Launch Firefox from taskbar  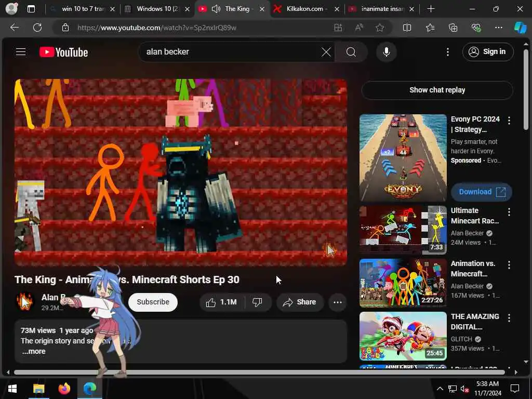click(x=64, y=389)
